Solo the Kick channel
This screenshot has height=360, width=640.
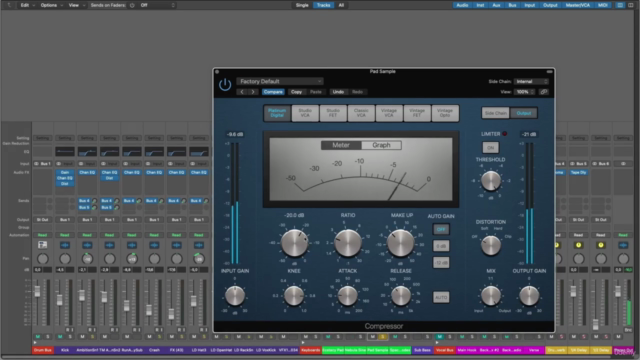(x=70, y=337)
